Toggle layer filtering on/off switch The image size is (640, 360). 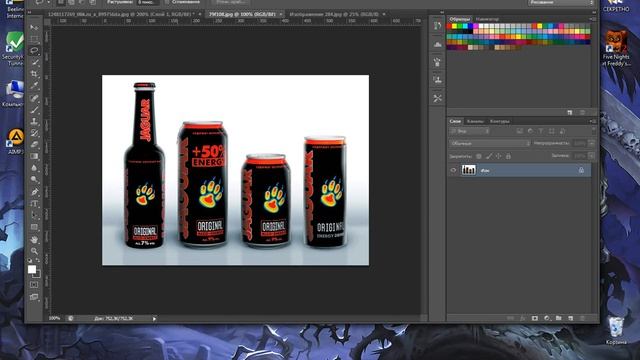point(593,131)
